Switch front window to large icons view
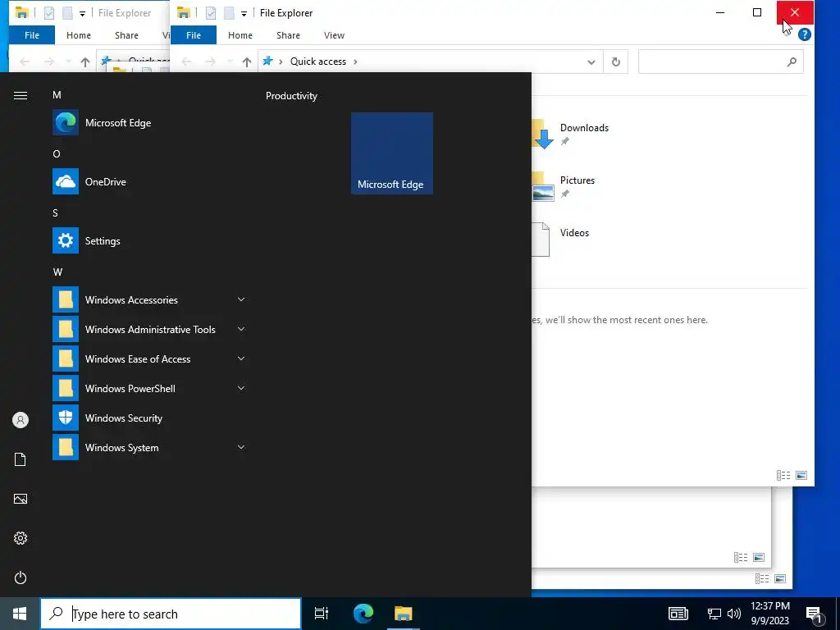 801,475
